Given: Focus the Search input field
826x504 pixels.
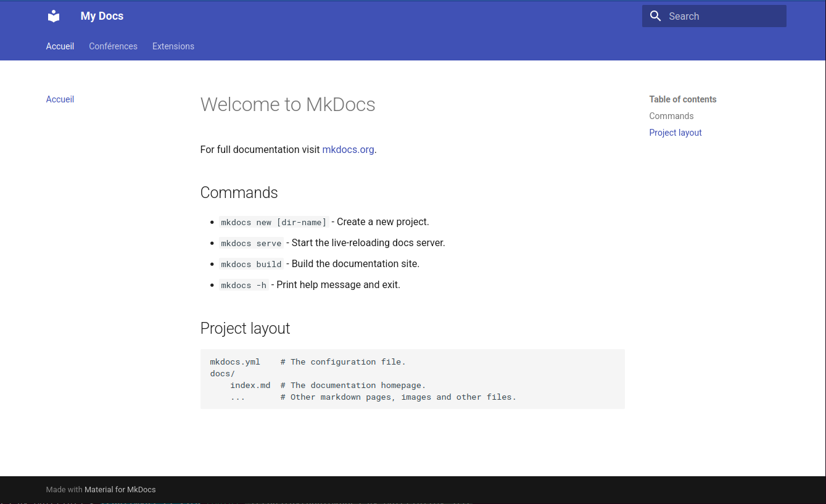Looking at the screenshot, I should tap(722, 17).
